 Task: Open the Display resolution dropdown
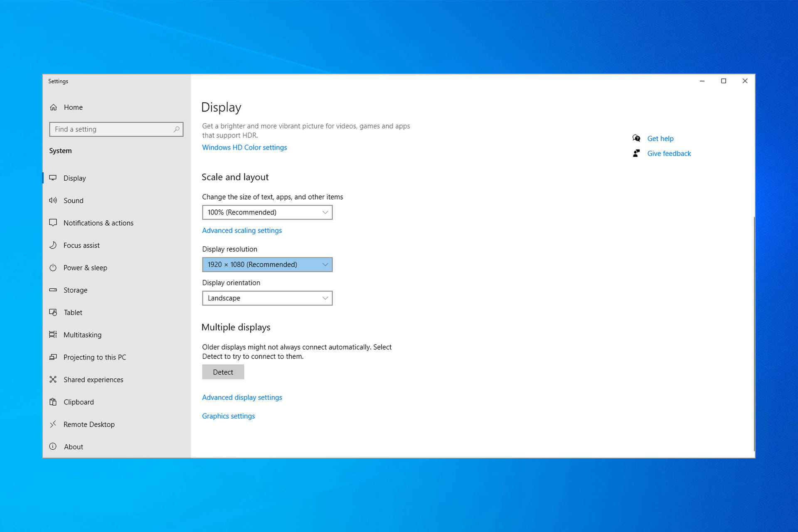[x=267, y=265]
